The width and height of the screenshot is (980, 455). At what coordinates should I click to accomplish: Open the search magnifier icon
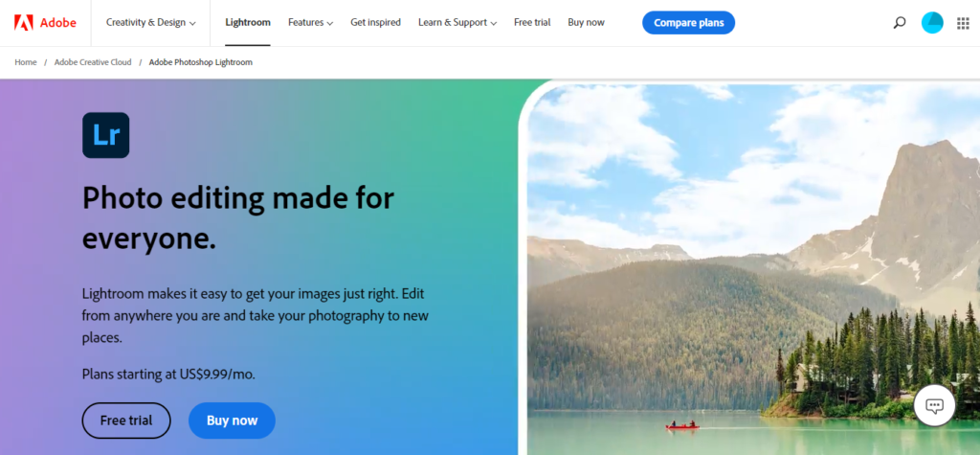click(x=900, y=23)
